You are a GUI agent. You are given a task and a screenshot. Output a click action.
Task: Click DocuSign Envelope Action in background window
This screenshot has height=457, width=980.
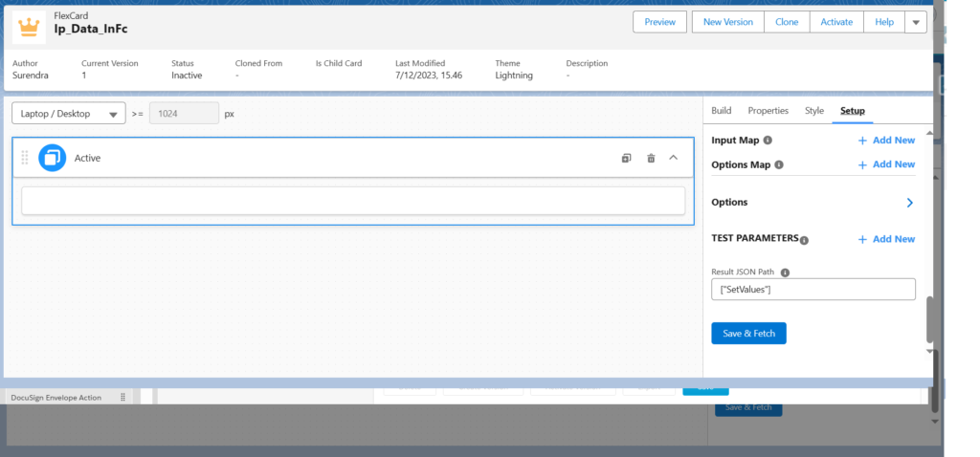coord(56,398)
